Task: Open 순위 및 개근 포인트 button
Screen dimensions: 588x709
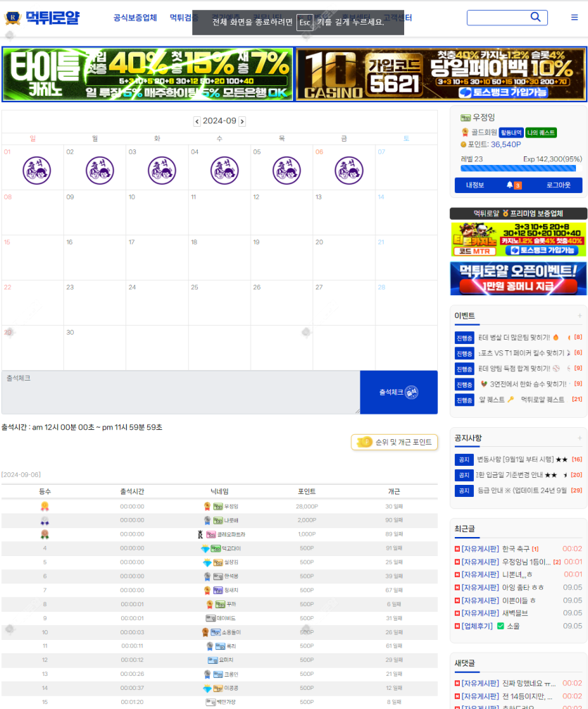Action: click(x=394, y=442)
